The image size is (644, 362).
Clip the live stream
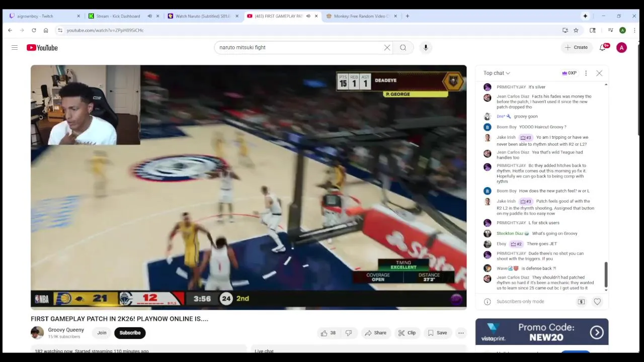[x=407, y=333]
